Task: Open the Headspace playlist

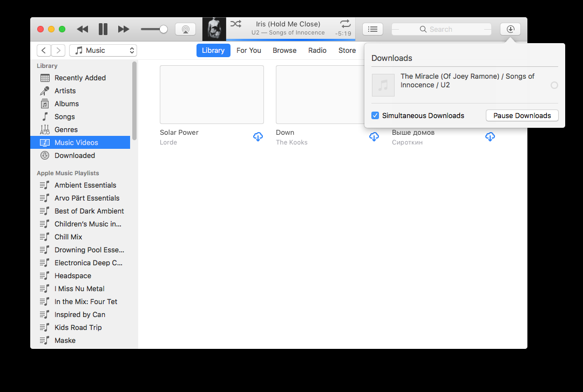Action: 80,276
